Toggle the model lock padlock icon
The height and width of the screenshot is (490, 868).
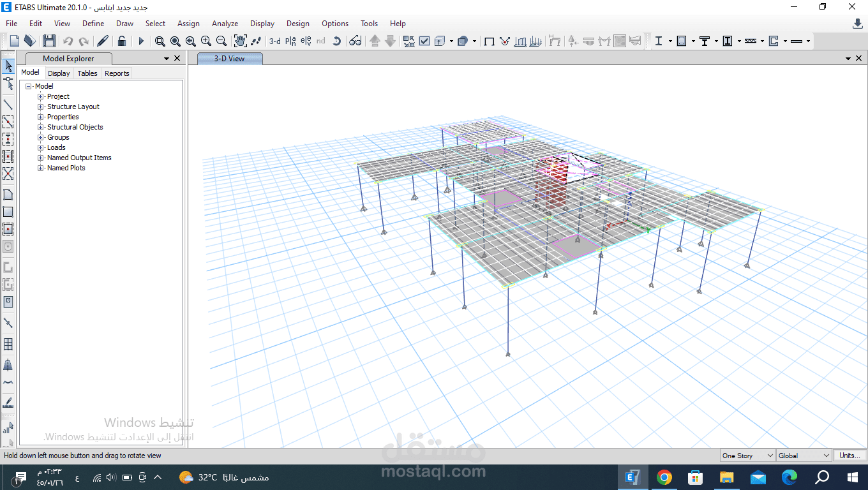point(122,41)
